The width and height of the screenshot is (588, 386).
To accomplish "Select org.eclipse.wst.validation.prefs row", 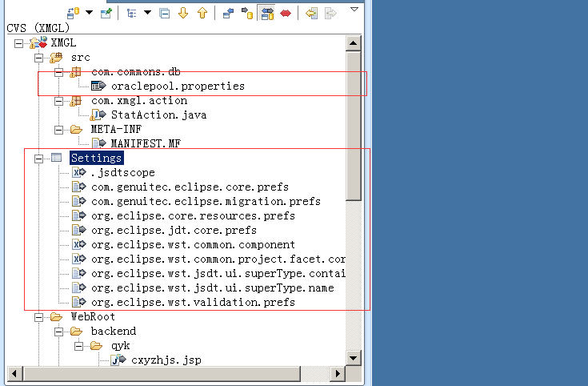I will tap(193, 302).
